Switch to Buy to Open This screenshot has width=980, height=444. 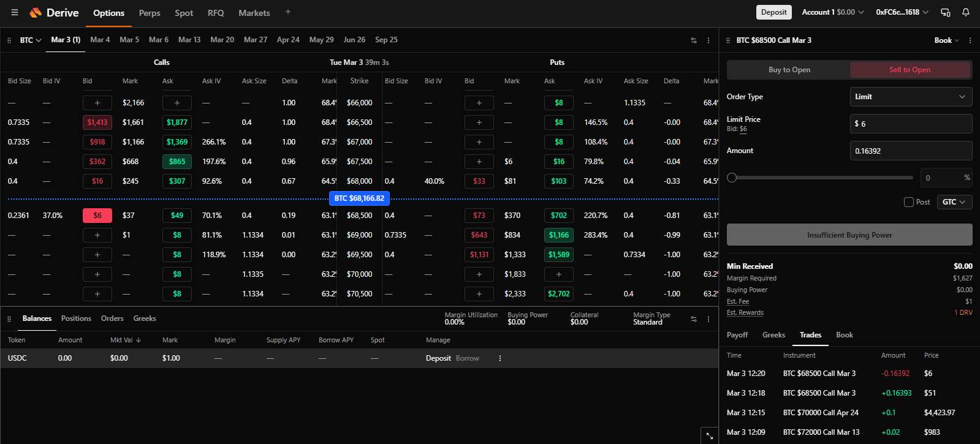pos(789,70)
